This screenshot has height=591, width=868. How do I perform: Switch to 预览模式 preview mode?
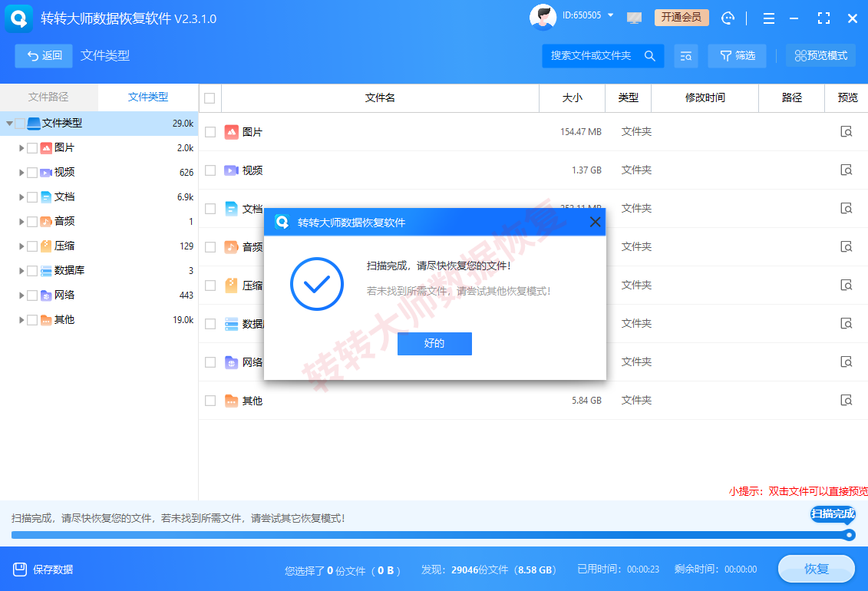820,56
